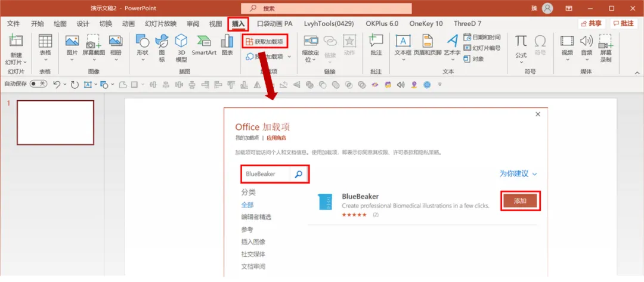This screenshot has width=644, height=282.
Task: Click the SmartArt icon
Action: coord(204,41)
